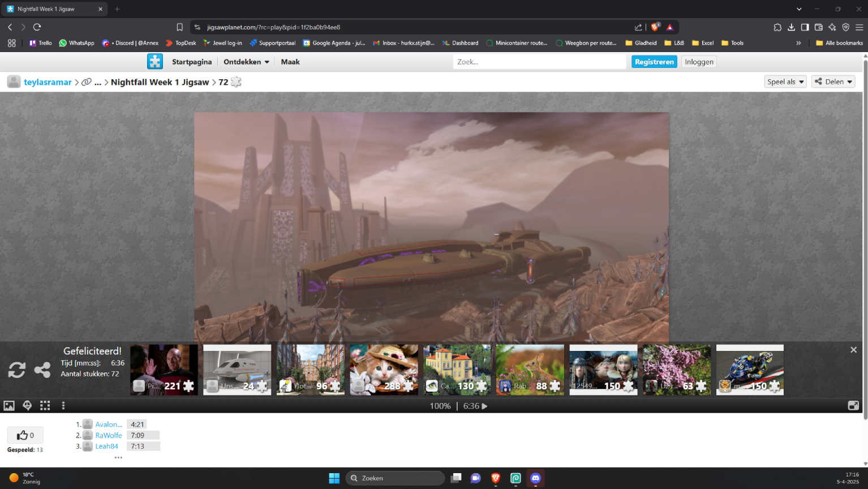Click the share page icon in address bar

638,27
